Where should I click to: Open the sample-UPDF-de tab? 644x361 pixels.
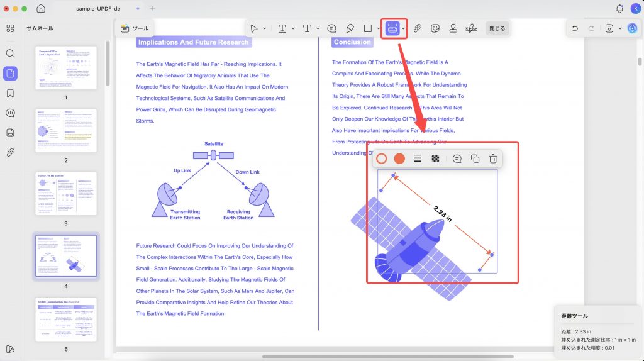pyautogui.click(x=98, y=8)
